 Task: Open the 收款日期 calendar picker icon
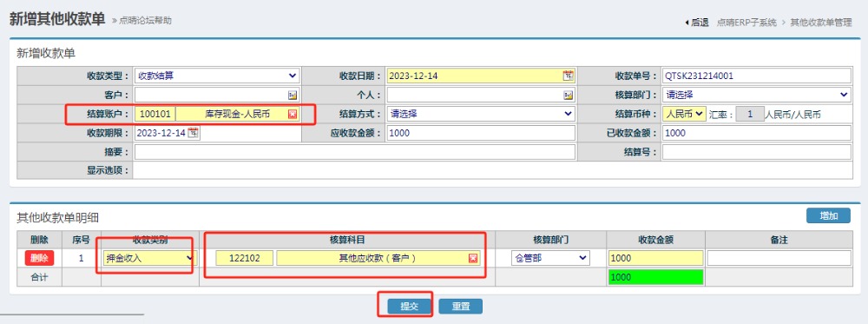568,76
